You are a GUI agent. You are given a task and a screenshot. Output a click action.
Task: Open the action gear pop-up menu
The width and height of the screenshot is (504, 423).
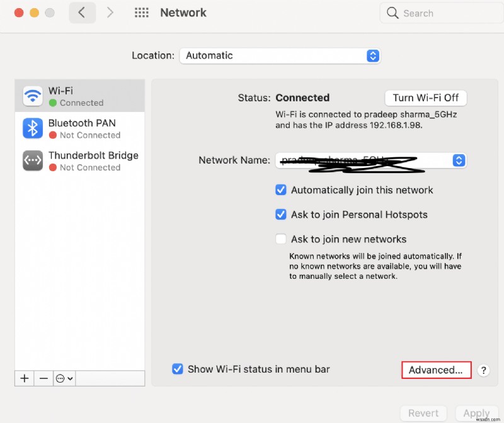click(64, 378)
